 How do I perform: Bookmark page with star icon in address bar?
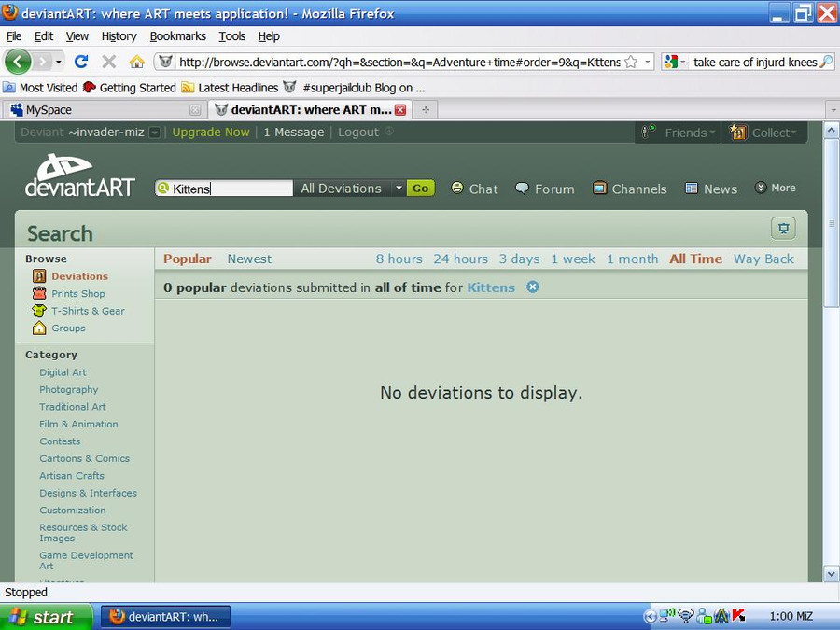pos(632,63)
